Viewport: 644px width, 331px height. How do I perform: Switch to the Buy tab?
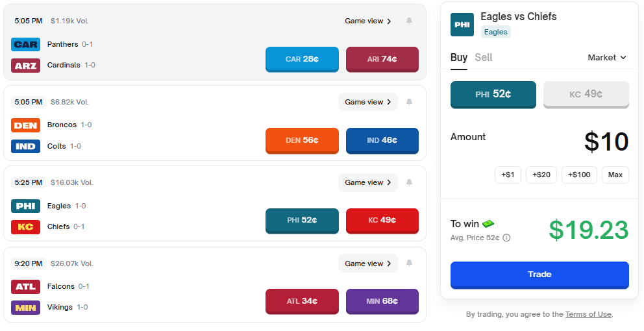point(459,58)
